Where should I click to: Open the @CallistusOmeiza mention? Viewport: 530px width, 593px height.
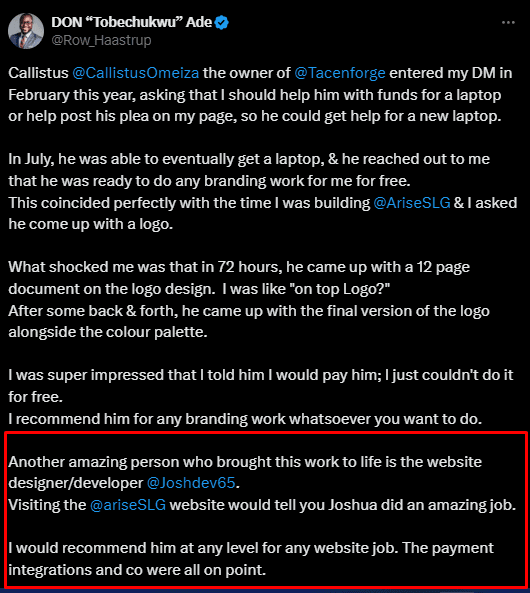click(135, 73)
